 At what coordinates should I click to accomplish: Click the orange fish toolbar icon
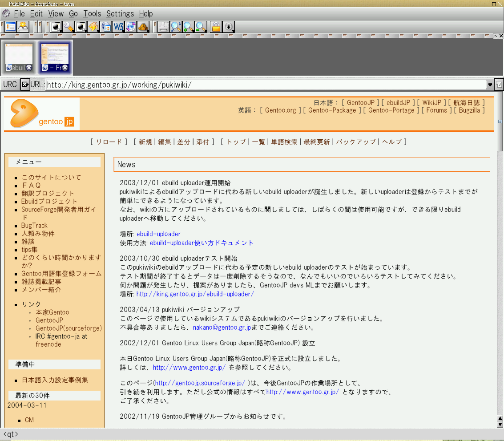pos(93,27)
